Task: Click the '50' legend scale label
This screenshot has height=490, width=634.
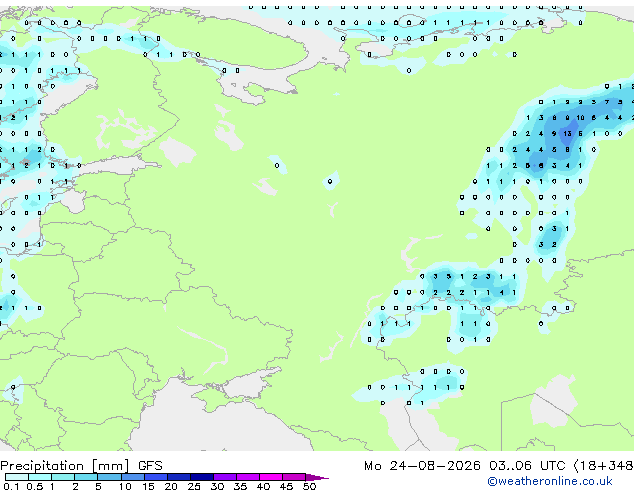Action: (309, 486)
